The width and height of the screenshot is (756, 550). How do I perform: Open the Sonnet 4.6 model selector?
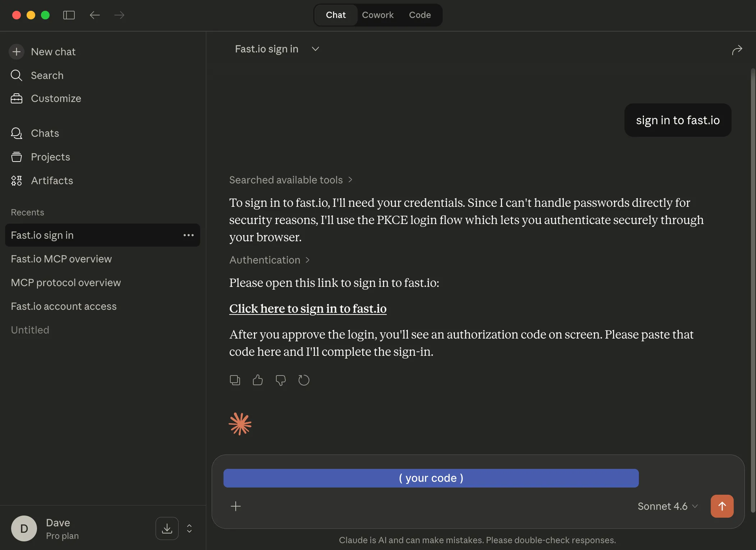667,506
